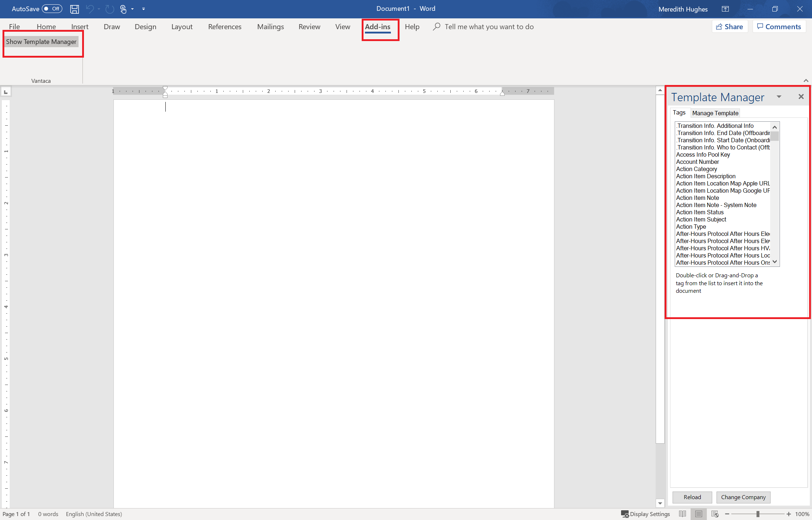Click the Share button

pyautogui.click(x=730, y=27)
